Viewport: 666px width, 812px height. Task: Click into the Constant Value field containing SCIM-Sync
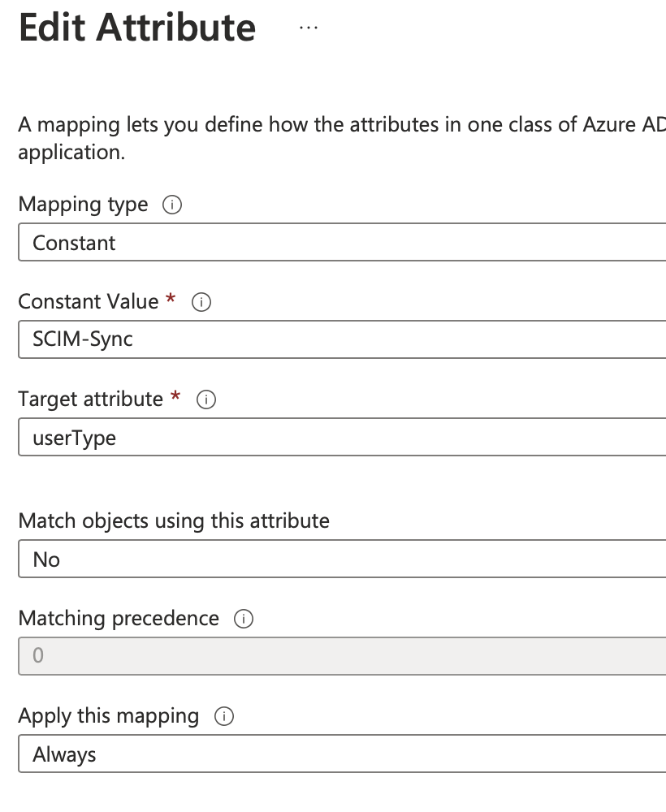pos(342,339)
